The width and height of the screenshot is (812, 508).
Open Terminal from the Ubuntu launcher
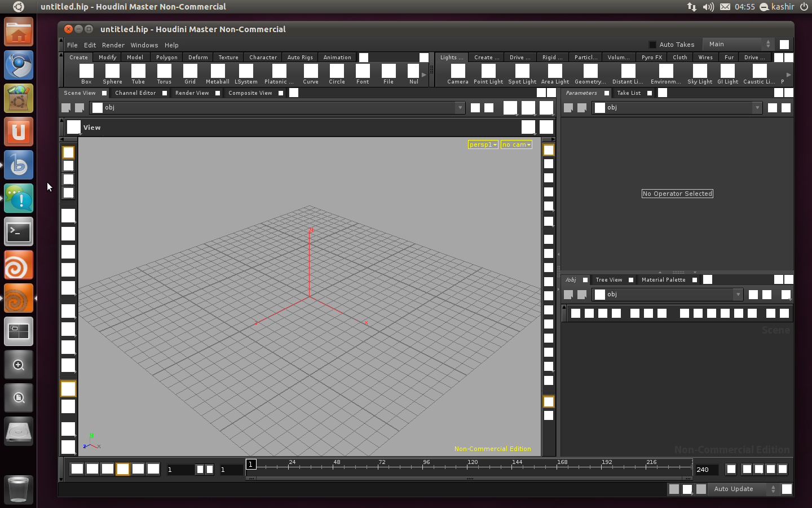(x=19, y=231)
